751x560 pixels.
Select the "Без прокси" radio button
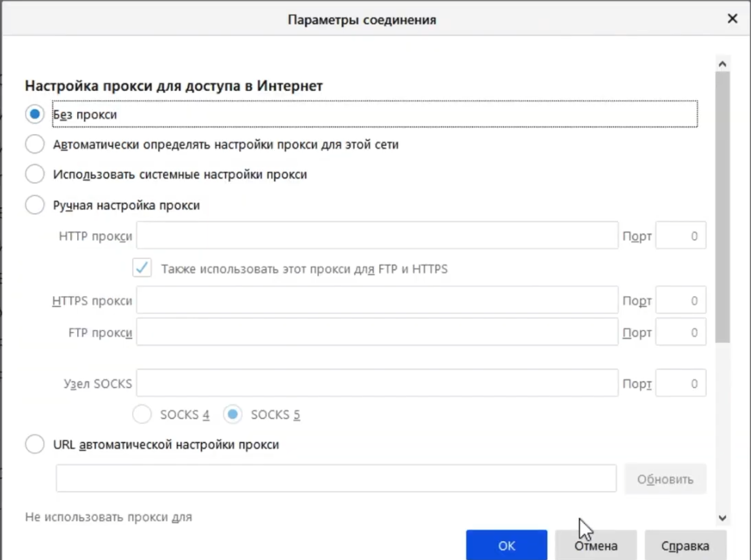(34, 114)
